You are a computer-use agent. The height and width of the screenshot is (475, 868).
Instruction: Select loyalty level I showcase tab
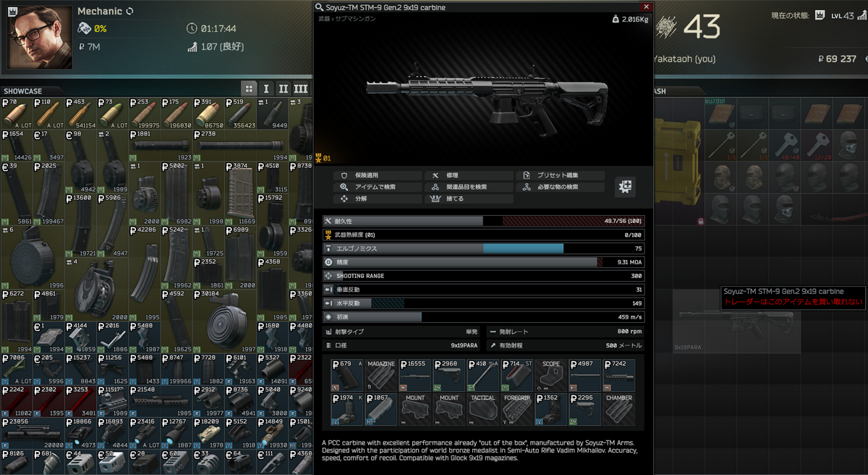click(266, 88)
